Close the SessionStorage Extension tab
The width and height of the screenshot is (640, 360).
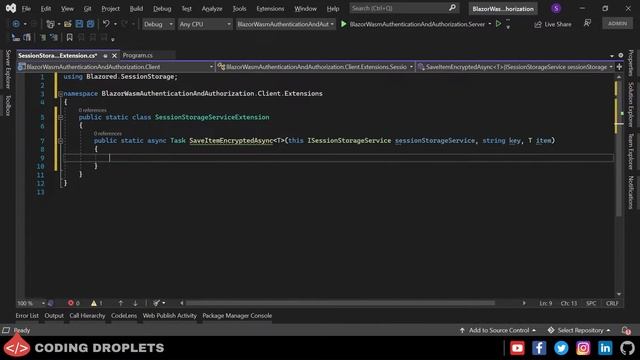click(114, 56)
